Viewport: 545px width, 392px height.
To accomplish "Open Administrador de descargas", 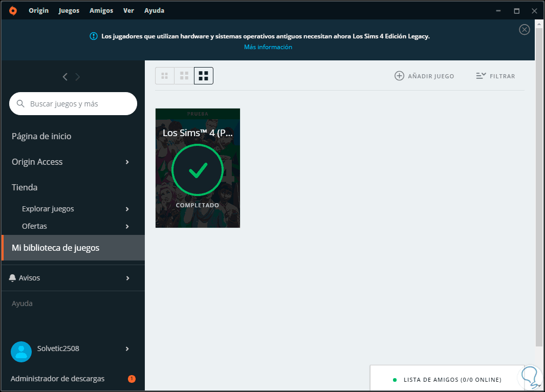I will [57, 379].
